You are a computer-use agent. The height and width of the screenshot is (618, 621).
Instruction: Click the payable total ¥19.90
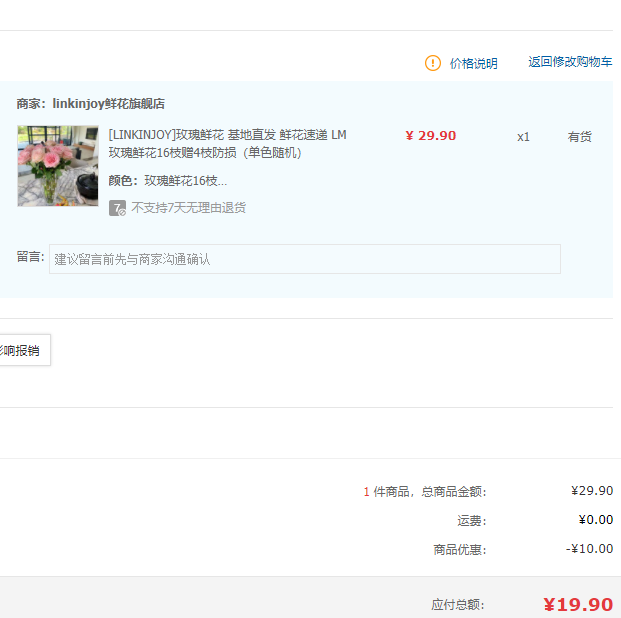coord(578,605)
